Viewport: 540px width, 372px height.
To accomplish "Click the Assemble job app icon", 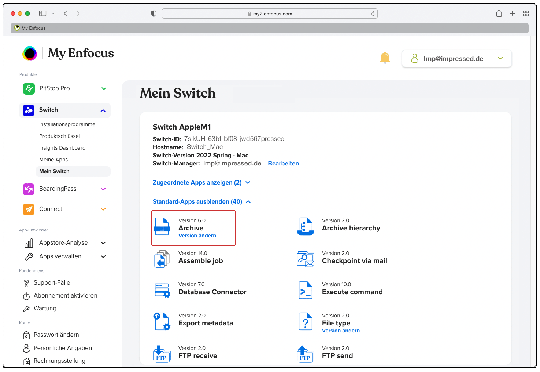I will [162, 259].
